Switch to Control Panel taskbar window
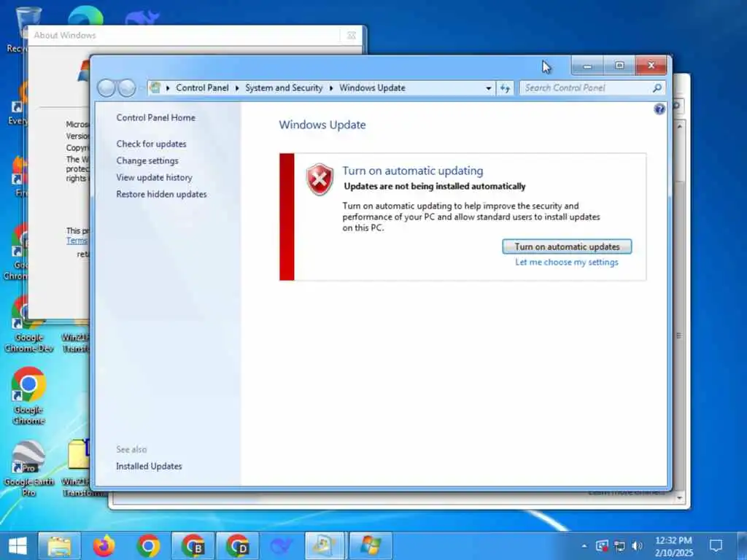 (325, 546)
